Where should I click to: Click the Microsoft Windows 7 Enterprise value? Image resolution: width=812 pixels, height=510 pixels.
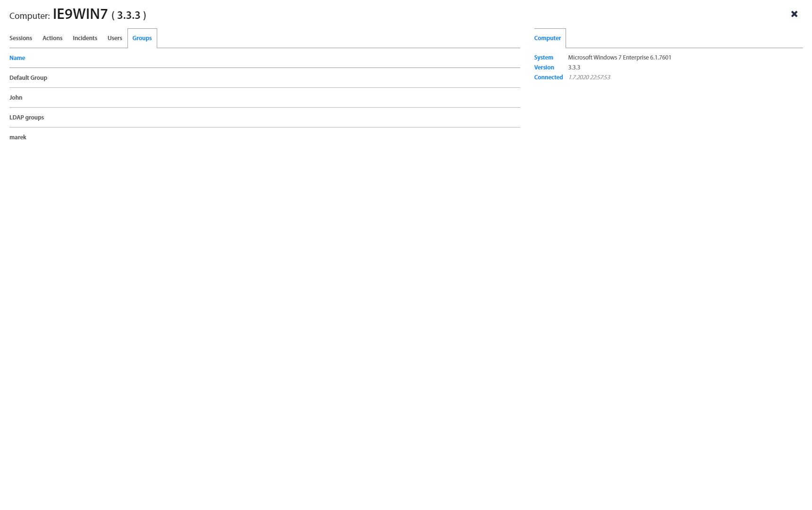(x=619, y=58)
